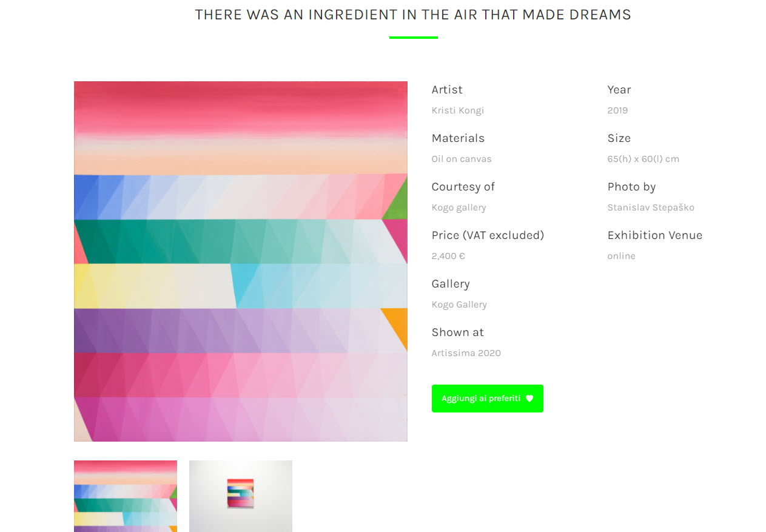766x532 pixels.
Task: Click the heart icon on favorites button
Action: click(x=529, y=399)
